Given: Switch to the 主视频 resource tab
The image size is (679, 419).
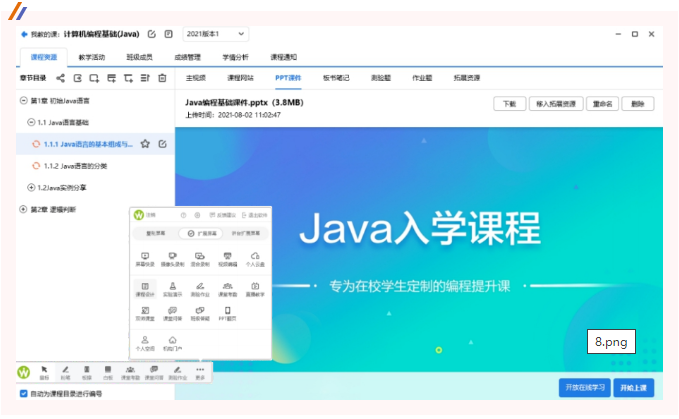Looking at the screenshot, I should pyautogui.click(x=196, y=77).
